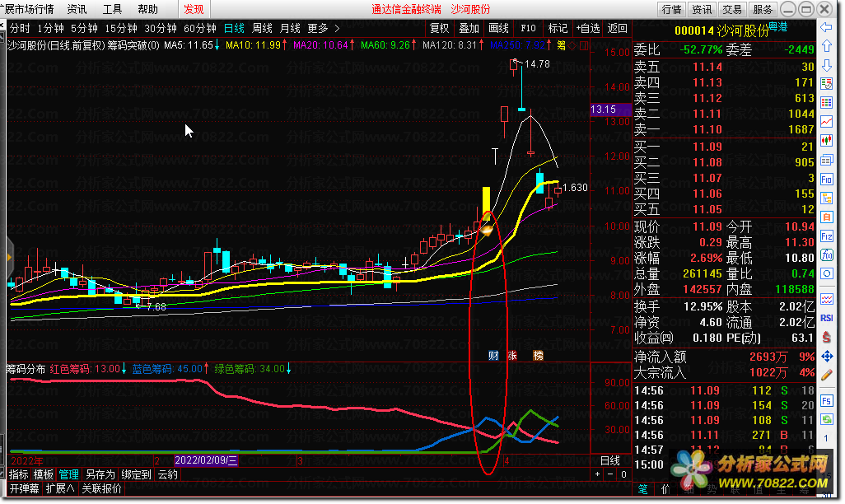Click the F10 toolbar button
This screenshot has width=845, height=504.
pos(528,28)
